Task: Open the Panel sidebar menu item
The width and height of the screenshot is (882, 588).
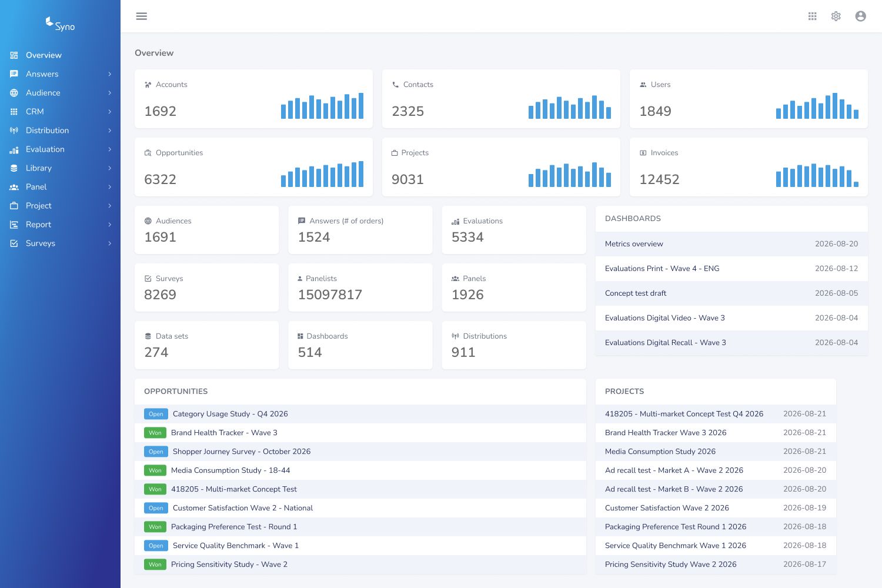Action: click(60, 187)
